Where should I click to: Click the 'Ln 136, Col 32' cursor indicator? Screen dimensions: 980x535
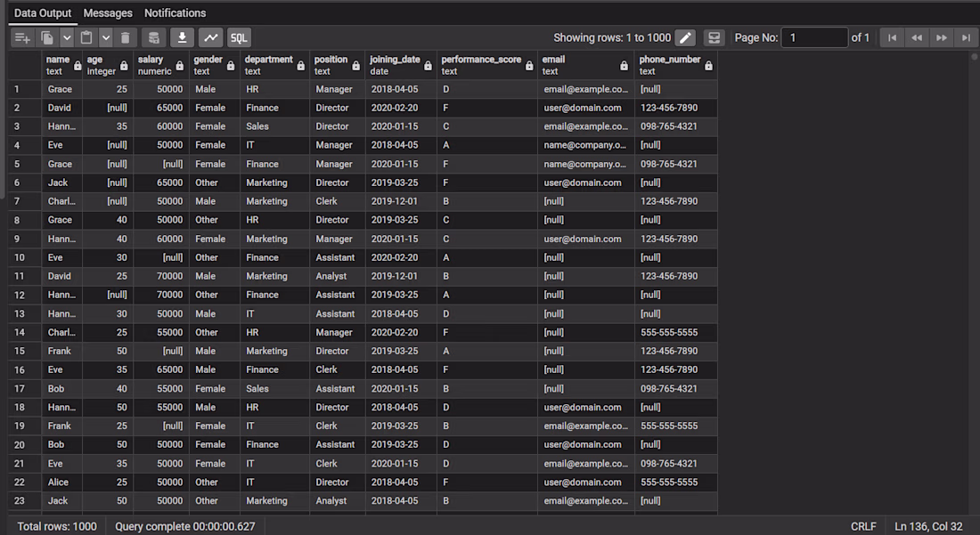[x=928, y=526]
